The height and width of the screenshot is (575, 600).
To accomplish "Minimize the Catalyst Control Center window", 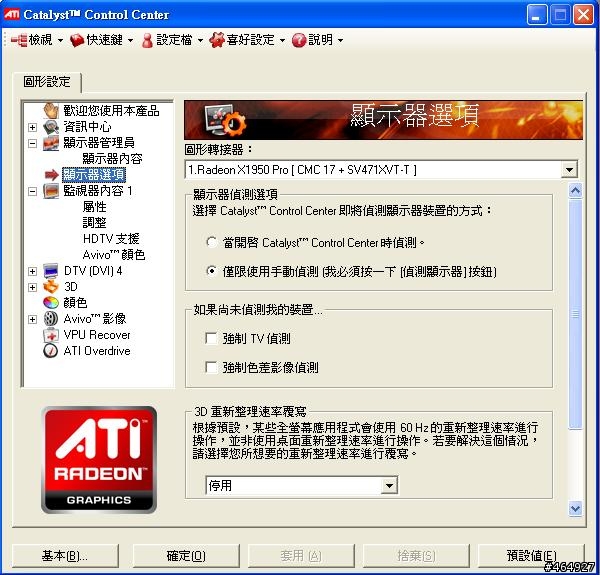I will point(536,15).
